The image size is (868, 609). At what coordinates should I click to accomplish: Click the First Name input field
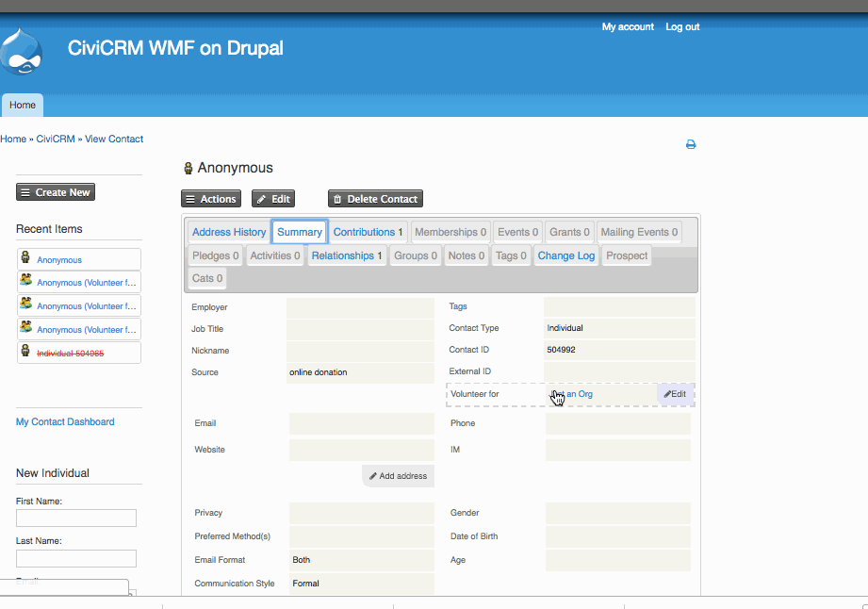pyautogui.click(x=76, y=518)
